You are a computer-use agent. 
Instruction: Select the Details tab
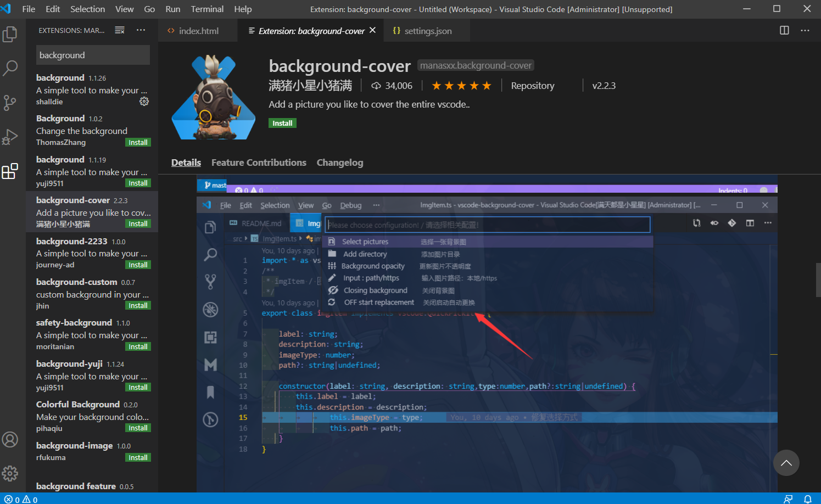click(186, 163)
